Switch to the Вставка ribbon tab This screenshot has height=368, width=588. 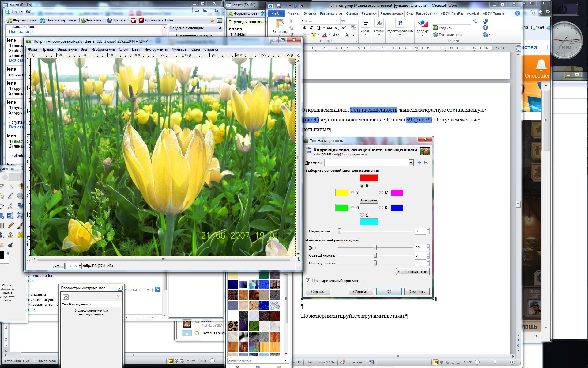(310, 13)
